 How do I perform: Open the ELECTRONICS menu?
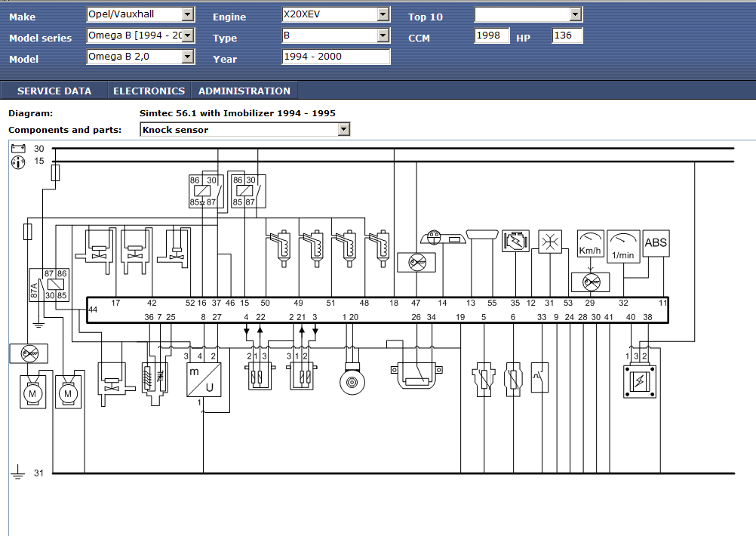149,91
